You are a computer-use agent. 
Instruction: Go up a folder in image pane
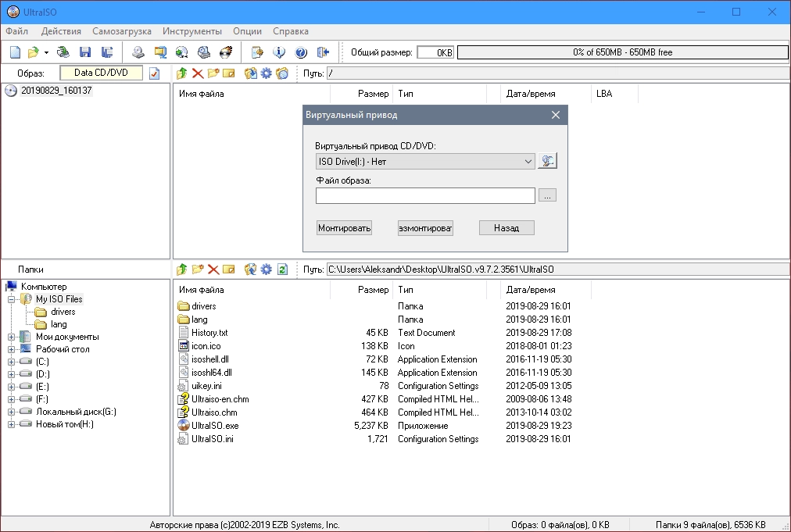click(181, 73)
